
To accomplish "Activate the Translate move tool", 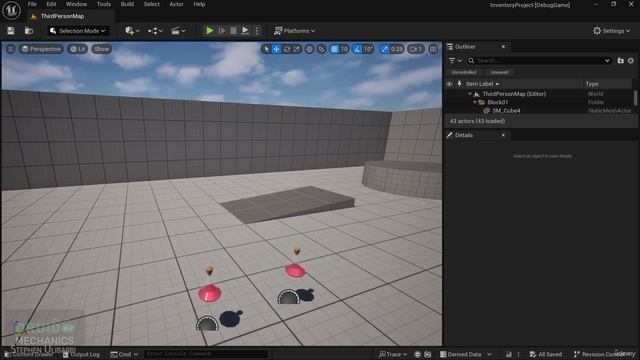I will click(276, 49).
